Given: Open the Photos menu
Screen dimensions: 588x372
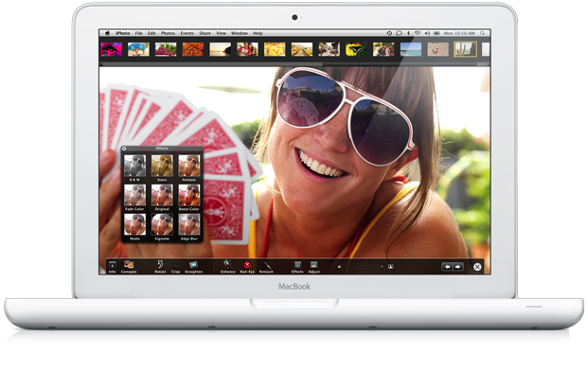Looking at the screenshot, I should click(168, 33).
